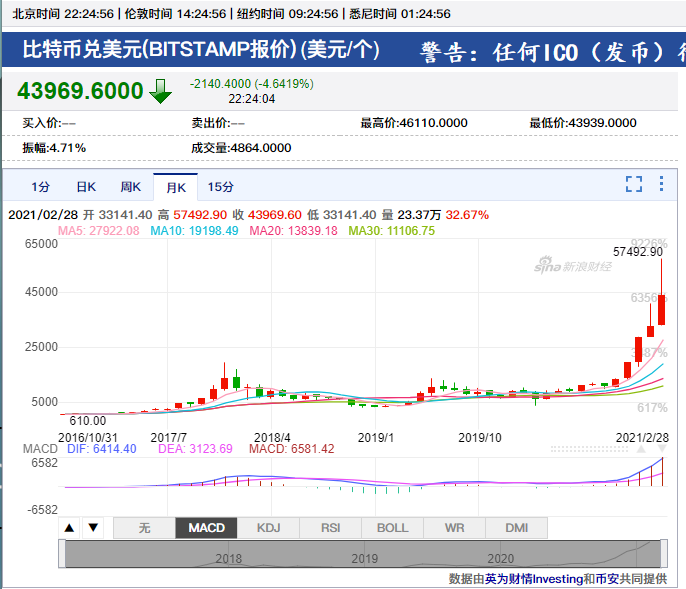Image resolution: width=686 pixels, height=589 pixels.
Task: Select the 无 indicator option
Action: pyautogui.click(x=144, y=528)
